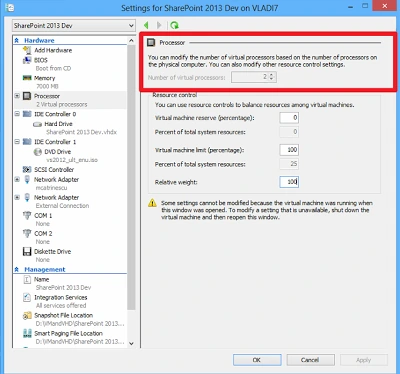Select Memory in the hardware tree

point(44,78)
